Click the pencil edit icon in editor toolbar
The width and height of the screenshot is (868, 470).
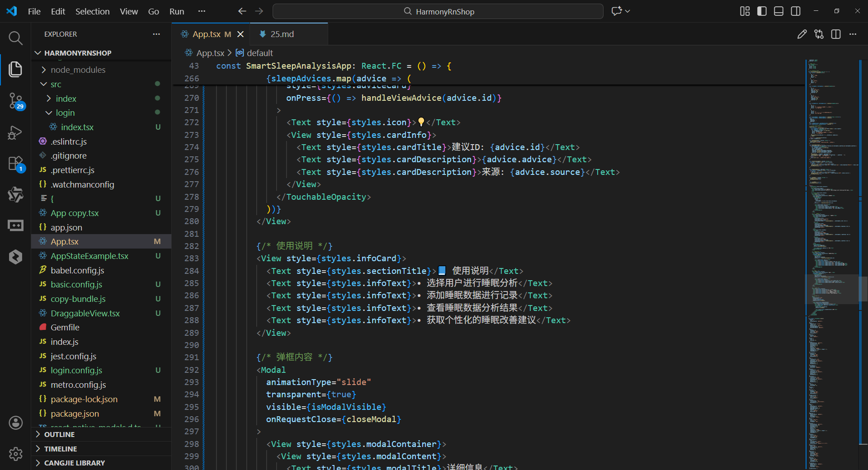click(x=802, y=34)
